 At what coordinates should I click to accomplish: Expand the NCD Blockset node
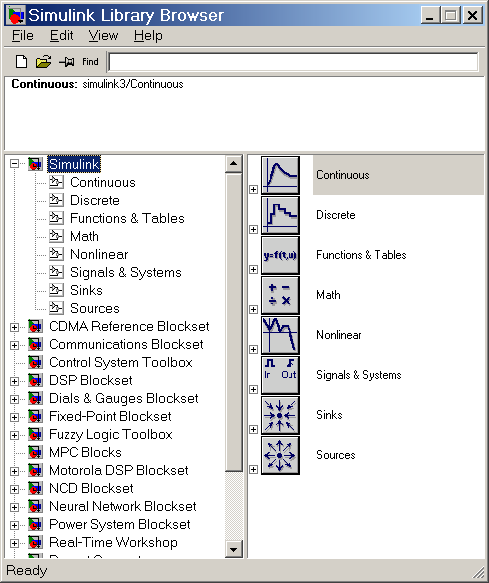tap(15, 489)
